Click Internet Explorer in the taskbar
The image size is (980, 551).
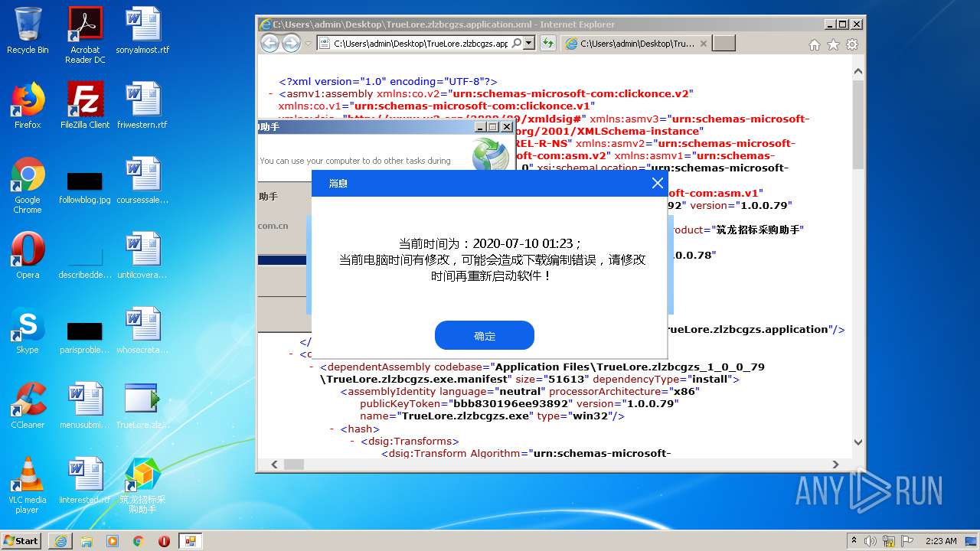point(60,540)
